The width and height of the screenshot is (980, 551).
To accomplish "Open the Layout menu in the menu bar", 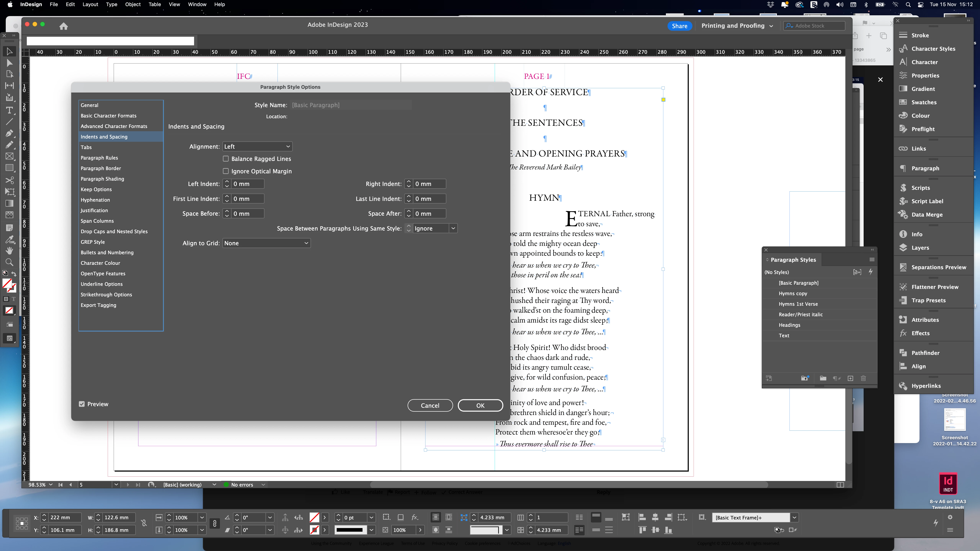I will pyautogui.click(x=90, y=5).
